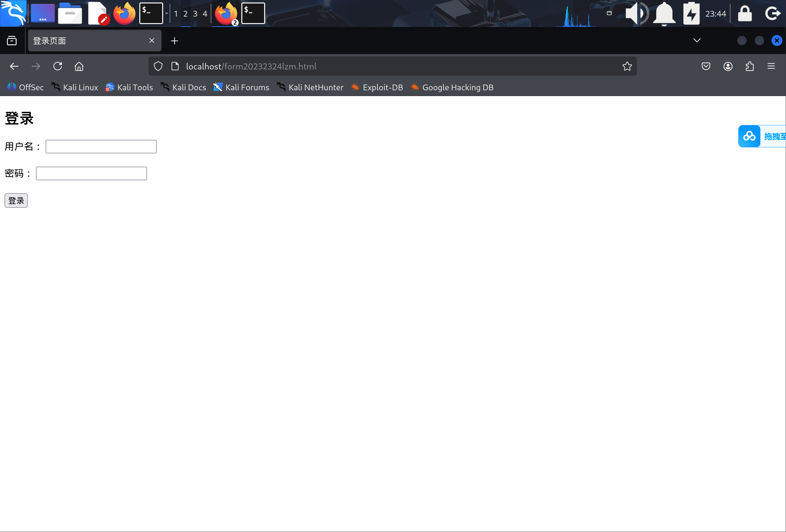Open the Firefox hamburger menu
This screenshot has width=786, height=532.
click(x=771, y=66)
